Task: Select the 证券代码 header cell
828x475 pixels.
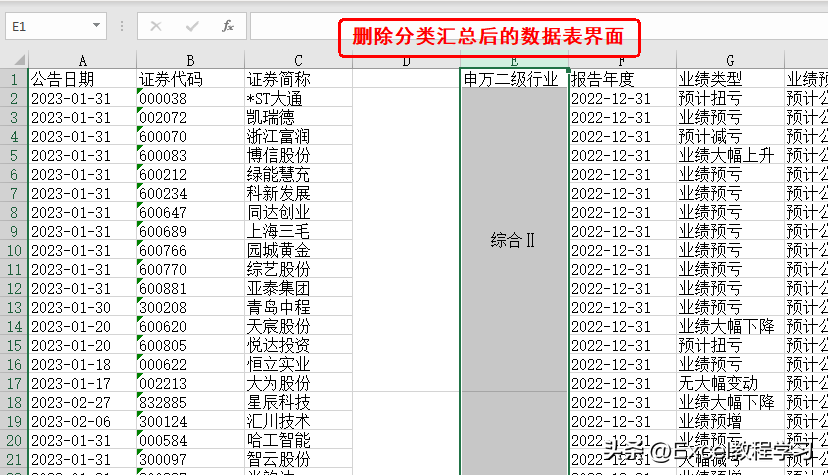Action: click(x=189, y=79)
